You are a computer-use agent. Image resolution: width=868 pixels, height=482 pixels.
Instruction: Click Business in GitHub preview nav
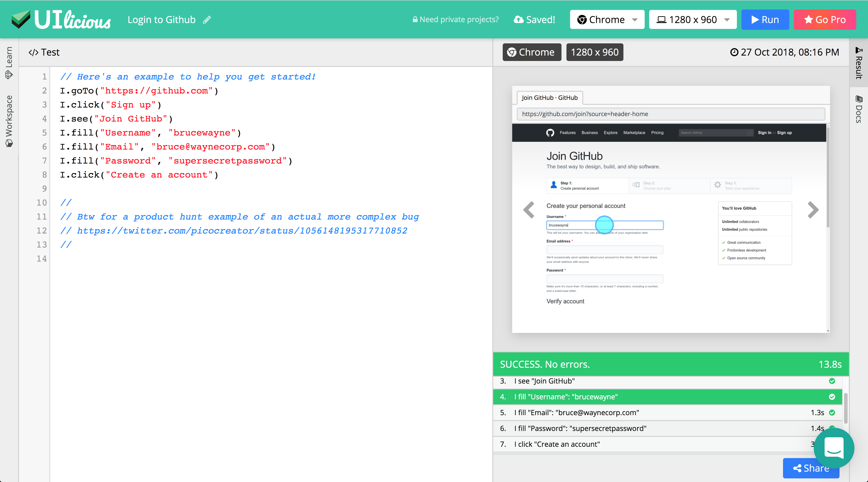589,133
